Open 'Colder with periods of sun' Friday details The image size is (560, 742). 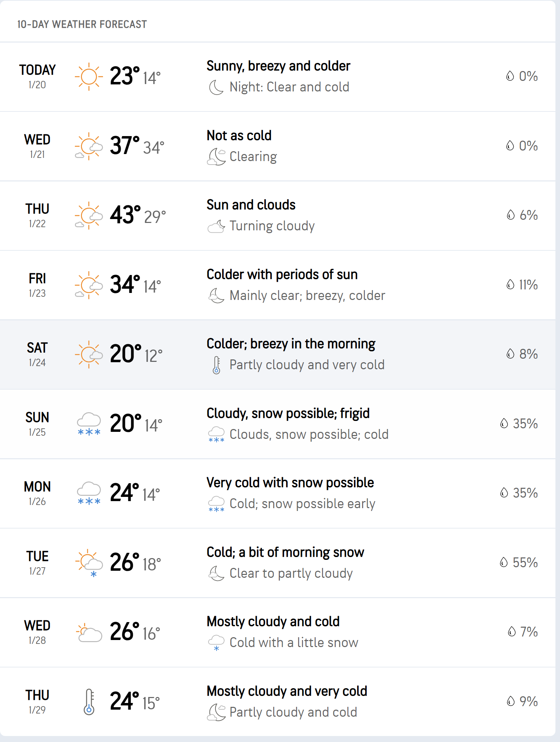coord(282,274)
